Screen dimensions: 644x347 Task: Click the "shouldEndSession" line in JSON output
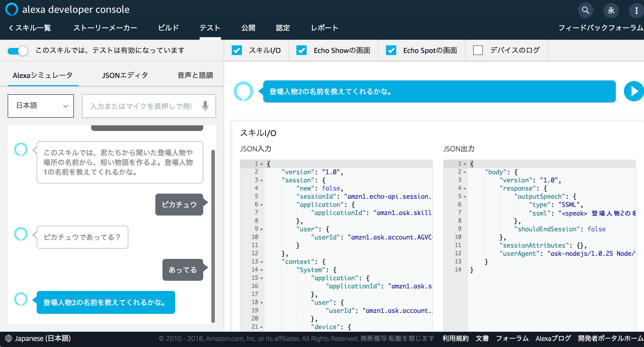coord(560,229)
